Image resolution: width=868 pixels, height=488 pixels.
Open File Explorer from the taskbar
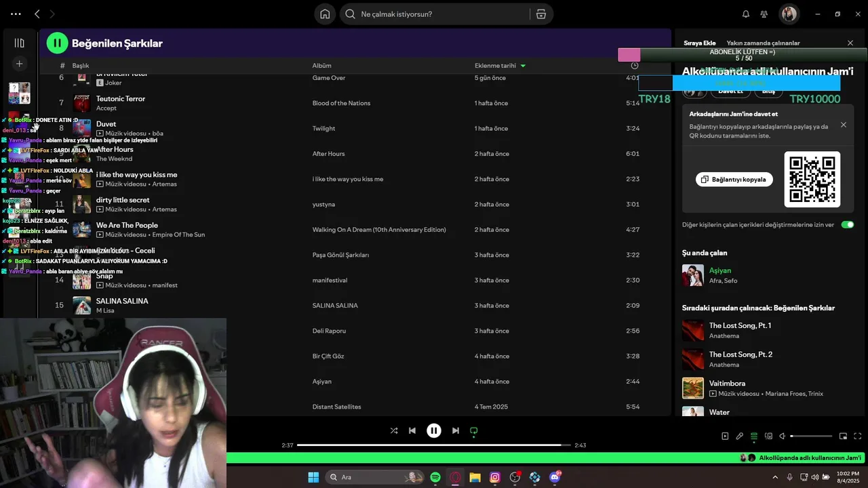tap(475, 477)
